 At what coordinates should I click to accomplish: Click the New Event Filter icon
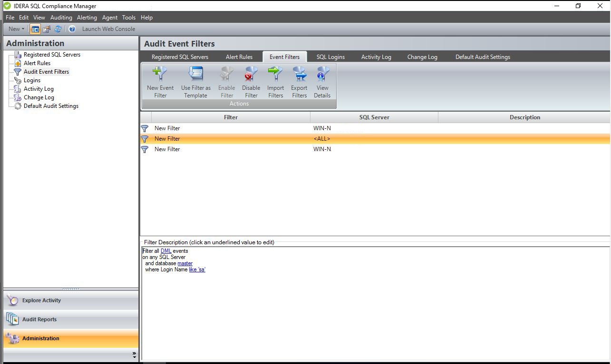click(160, 74)
